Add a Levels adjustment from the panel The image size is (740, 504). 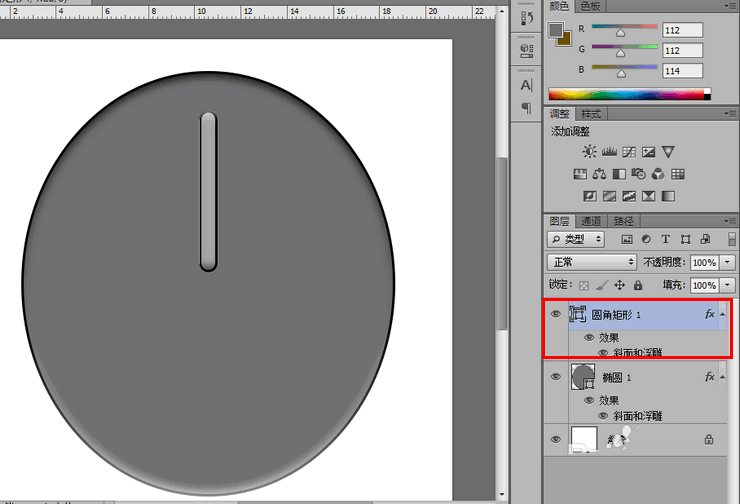click(x=609, y=152)
